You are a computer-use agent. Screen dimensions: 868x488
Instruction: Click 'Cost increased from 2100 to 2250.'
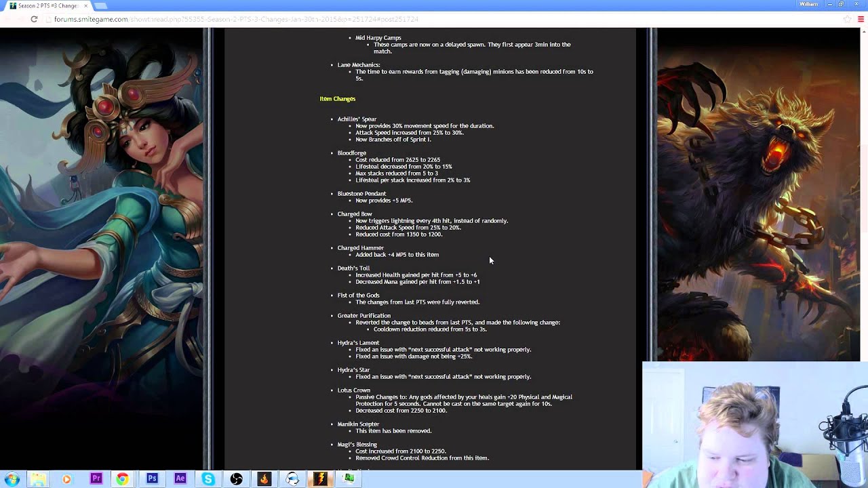tap(401, 451)
